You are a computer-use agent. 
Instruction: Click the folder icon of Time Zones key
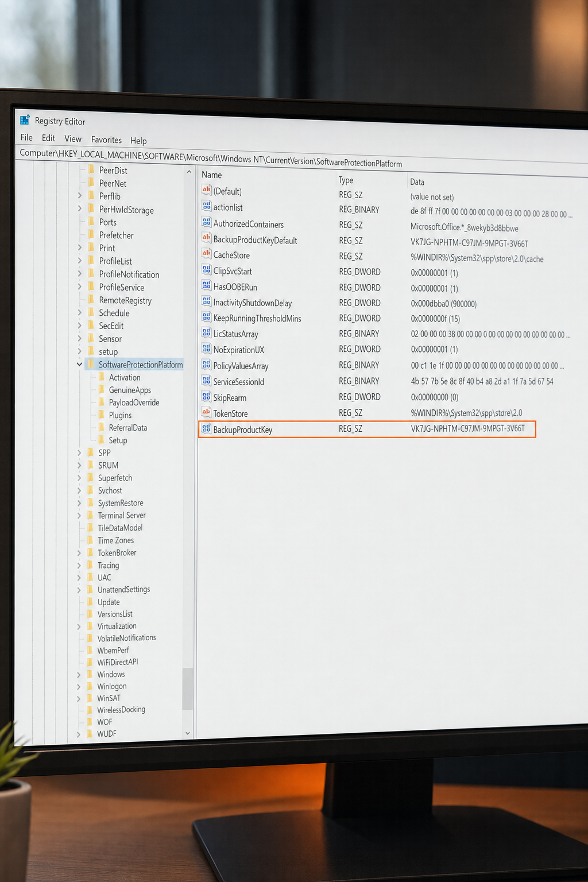click(x=90, y=540)
